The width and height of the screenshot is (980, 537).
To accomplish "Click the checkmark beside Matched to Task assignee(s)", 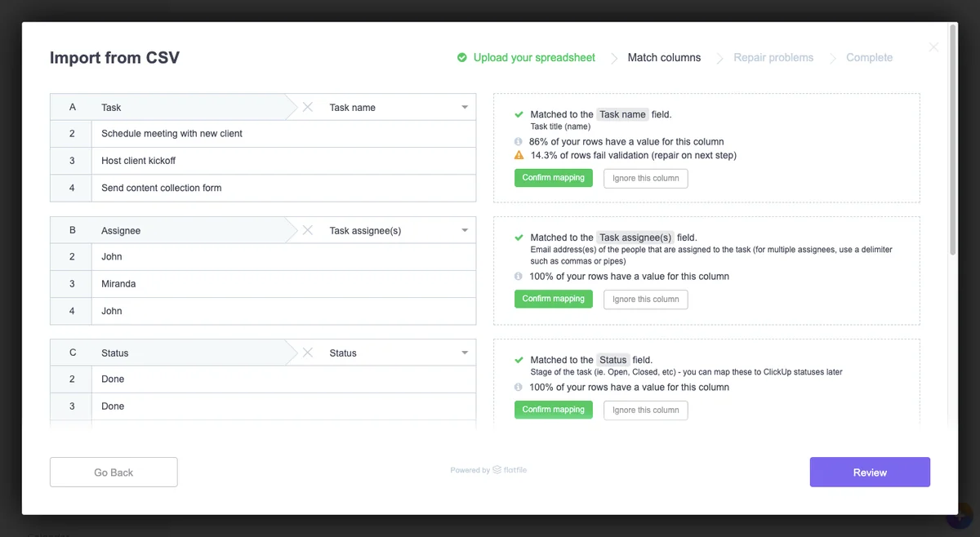I will coord(519,237).
